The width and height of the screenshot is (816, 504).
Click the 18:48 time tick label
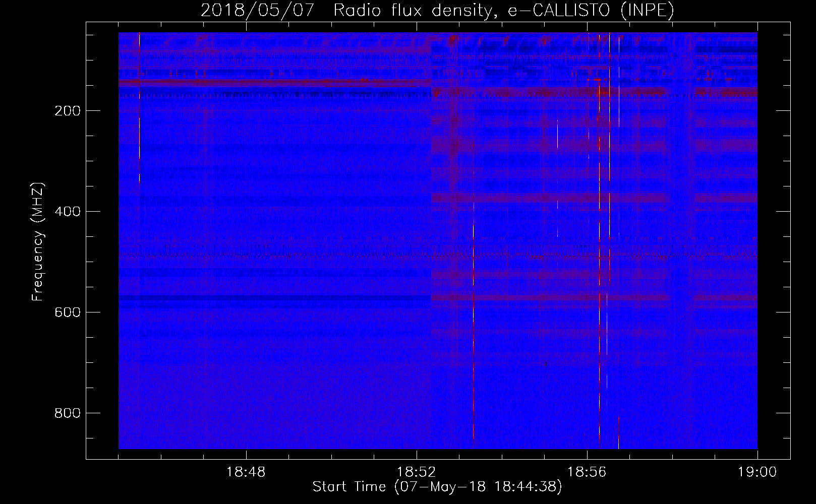click(x=246, y=472)
